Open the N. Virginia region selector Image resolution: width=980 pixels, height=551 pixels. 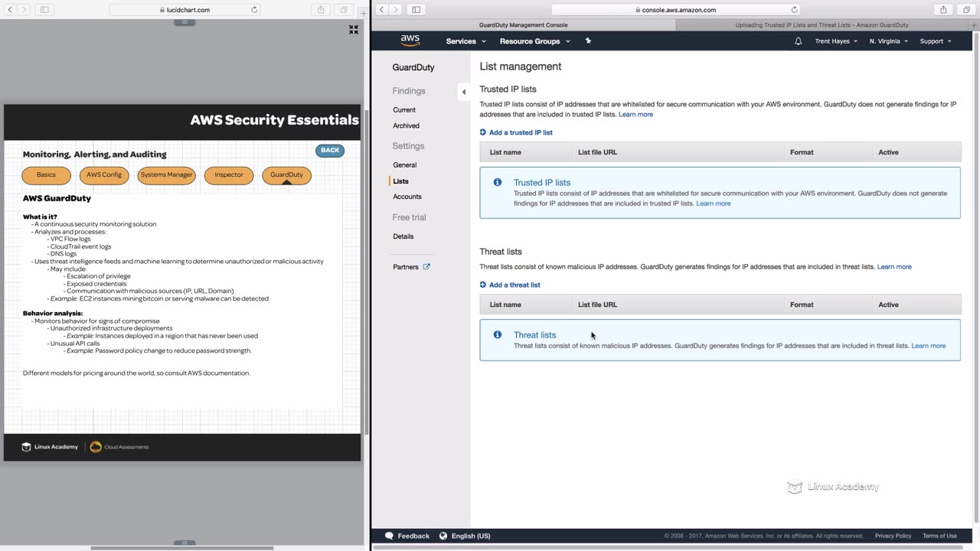click(x=888, y=41)
